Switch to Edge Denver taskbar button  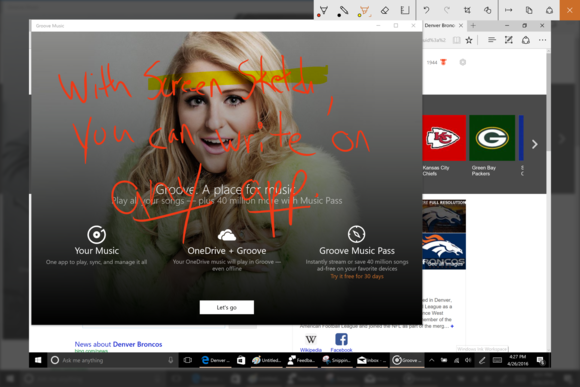click(x=215, y=360)
